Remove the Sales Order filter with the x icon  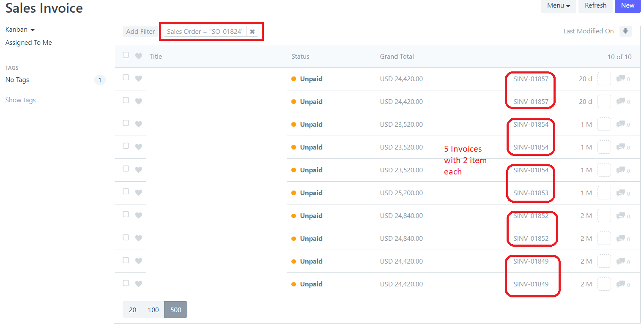tap(252, 32)
